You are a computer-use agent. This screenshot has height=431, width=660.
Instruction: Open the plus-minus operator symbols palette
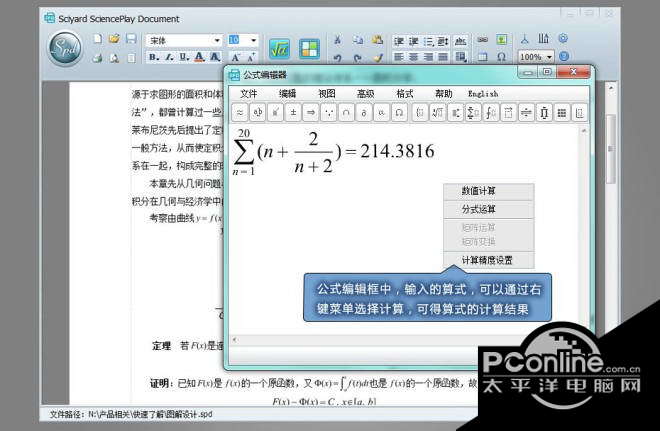tap(293, 113)
